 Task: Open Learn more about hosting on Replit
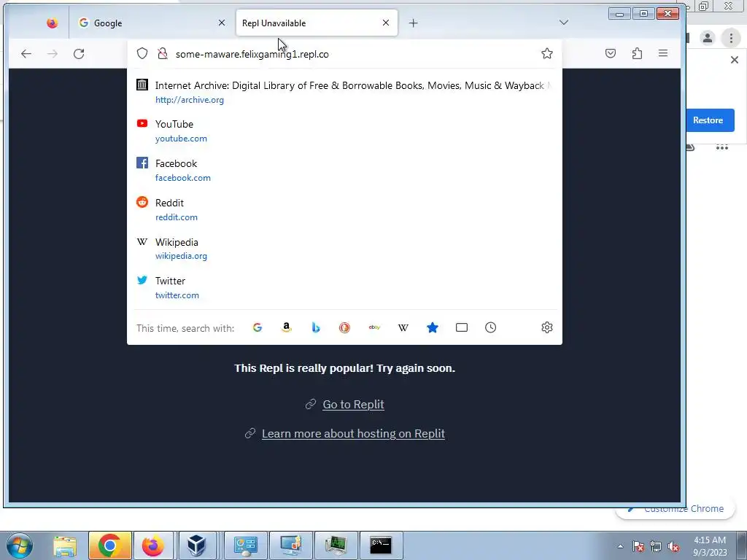tap(353, 433)
